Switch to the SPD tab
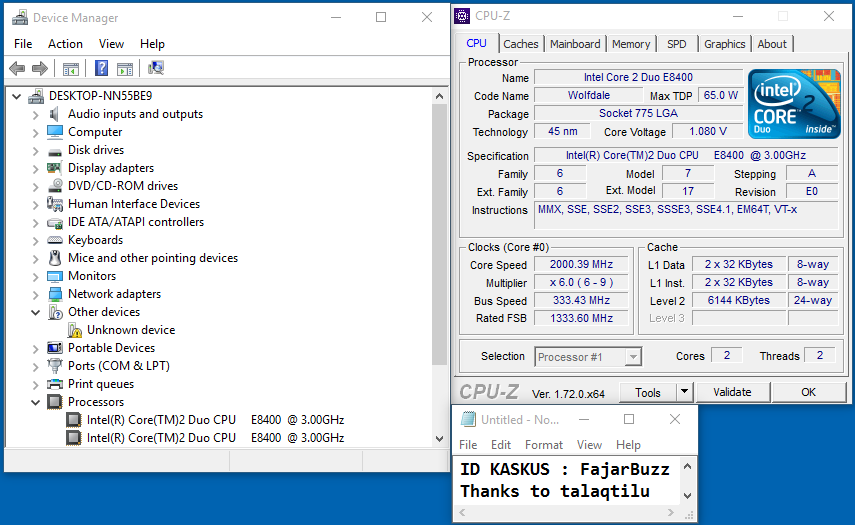 pos(677,44)
